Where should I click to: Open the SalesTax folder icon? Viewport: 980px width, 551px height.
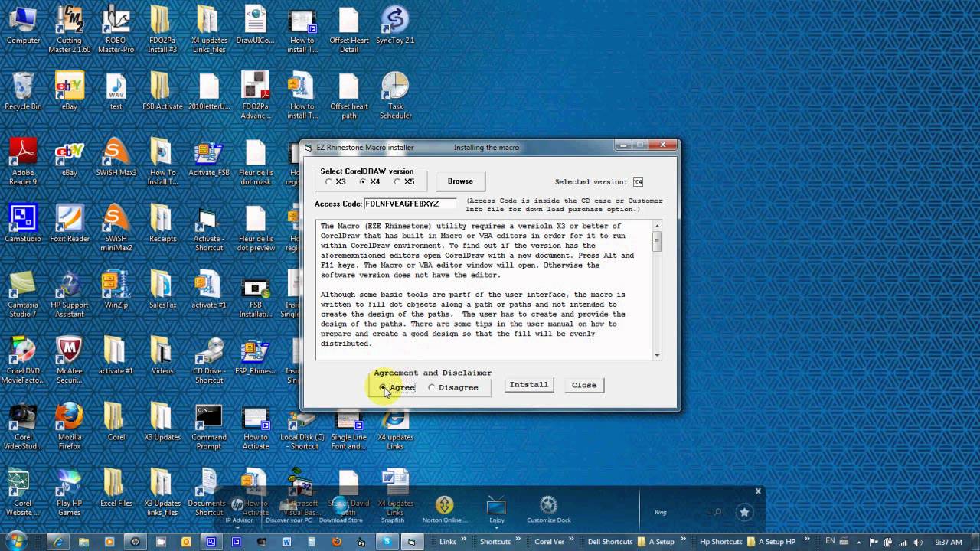pyautogui.click(x=162, y=289)
